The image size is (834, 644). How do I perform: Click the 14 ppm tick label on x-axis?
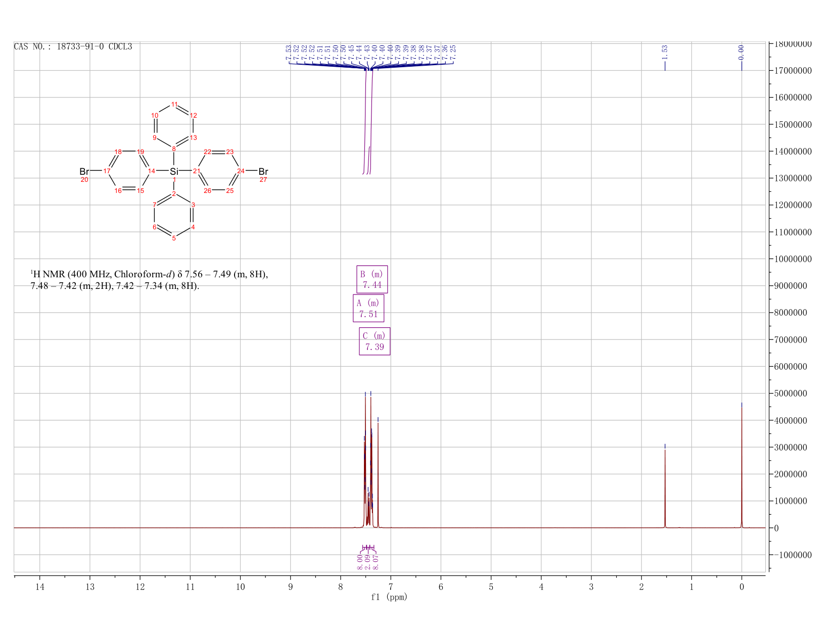[x=40, y=587]
